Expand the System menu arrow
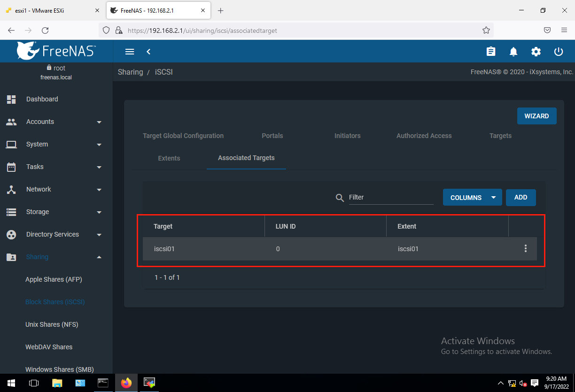The height and width of the screenshot is (392, 575). click(x=99, y=145)
